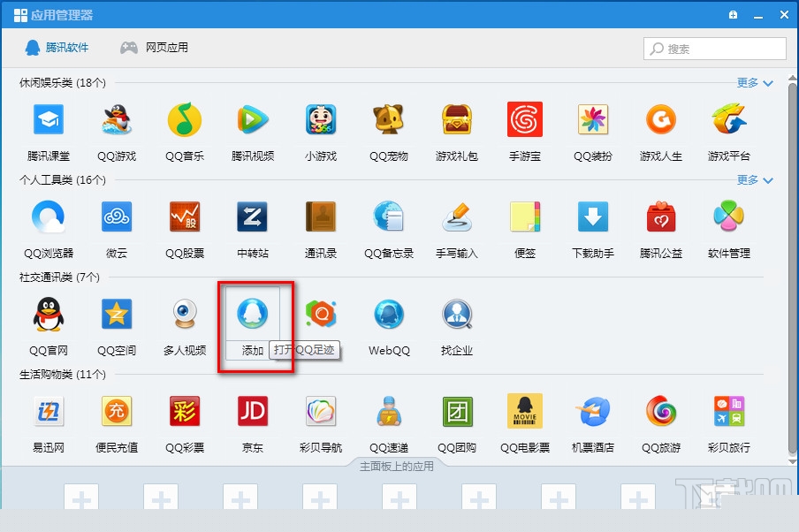The width and height of the screenshot is (799, 532).
Task: Click the 主面板上的应用 label
Action: pos(397,467)
